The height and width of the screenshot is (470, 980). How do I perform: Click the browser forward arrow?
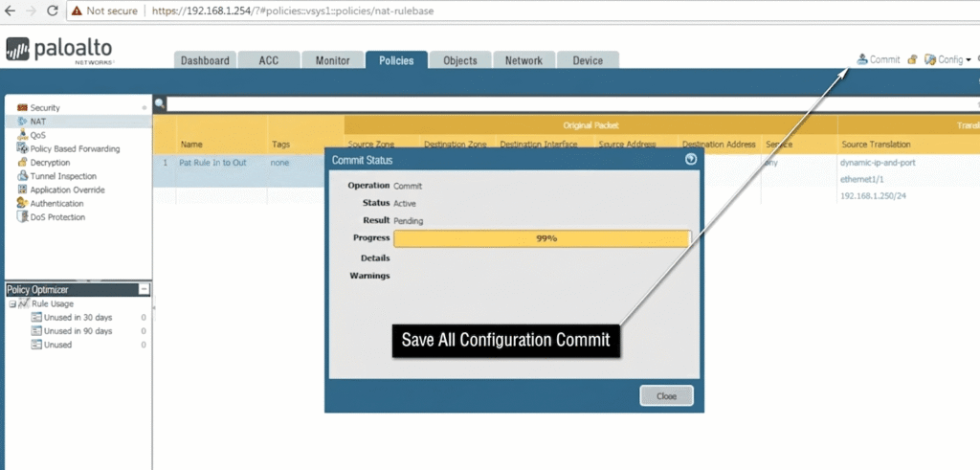point(31,11)
